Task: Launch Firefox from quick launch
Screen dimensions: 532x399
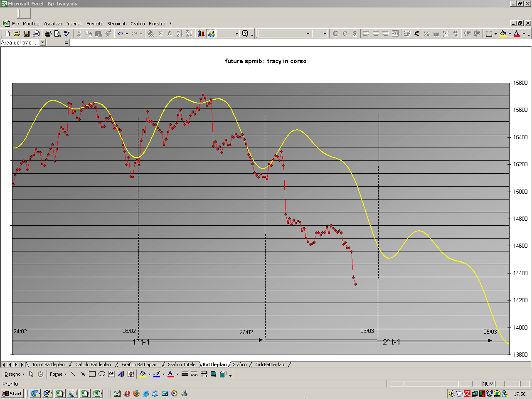Action: pos(136,394)
